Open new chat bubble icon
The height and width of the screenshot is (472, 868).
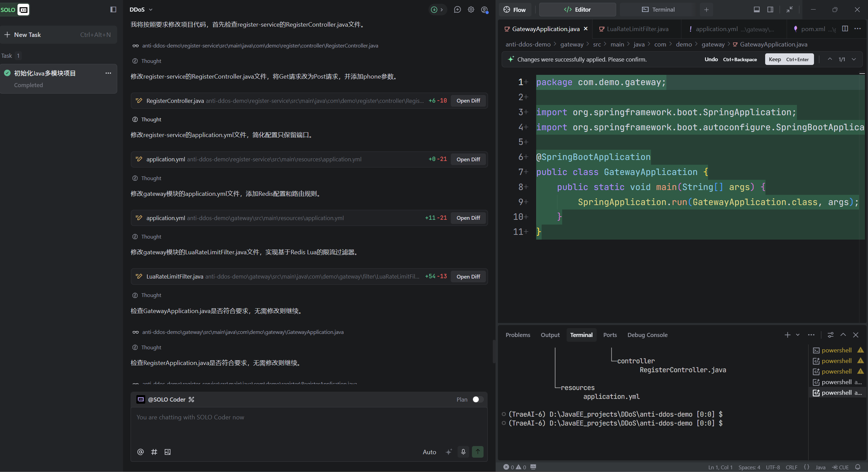(457, 10)
